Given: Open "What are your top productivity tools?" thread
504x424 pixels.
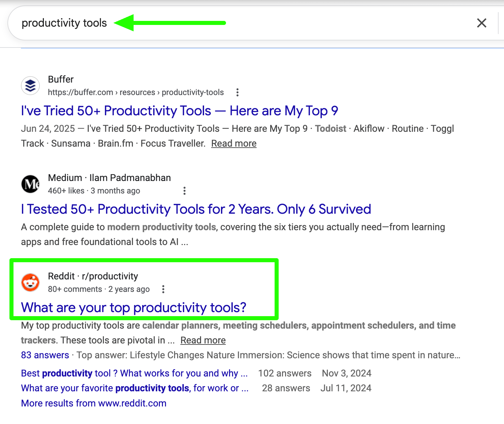Looking at the screenshot, I should click(x=134, y=308).
